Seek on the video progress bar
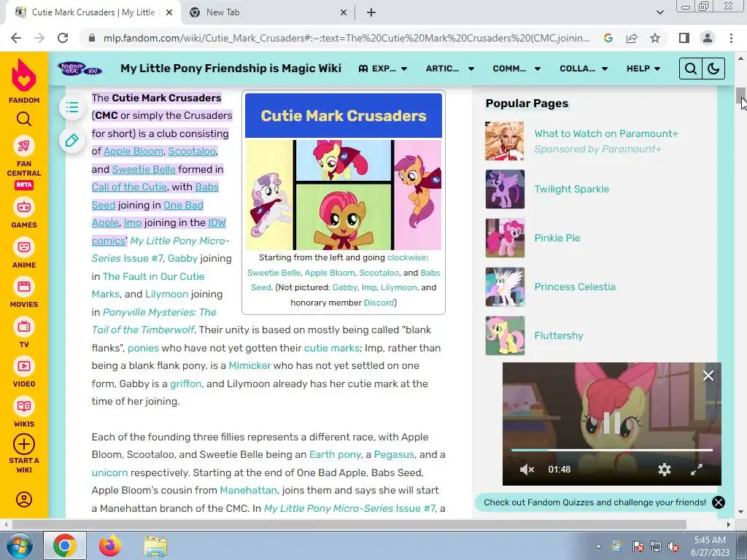The image size is (747, 560). [x=612, y=449]
